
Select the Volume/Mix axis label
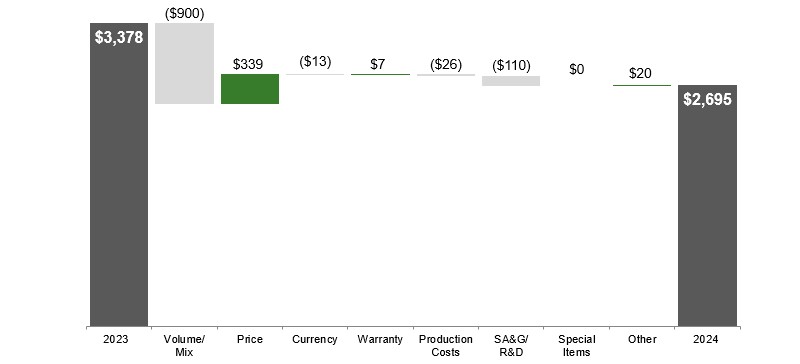pos(184,346)
